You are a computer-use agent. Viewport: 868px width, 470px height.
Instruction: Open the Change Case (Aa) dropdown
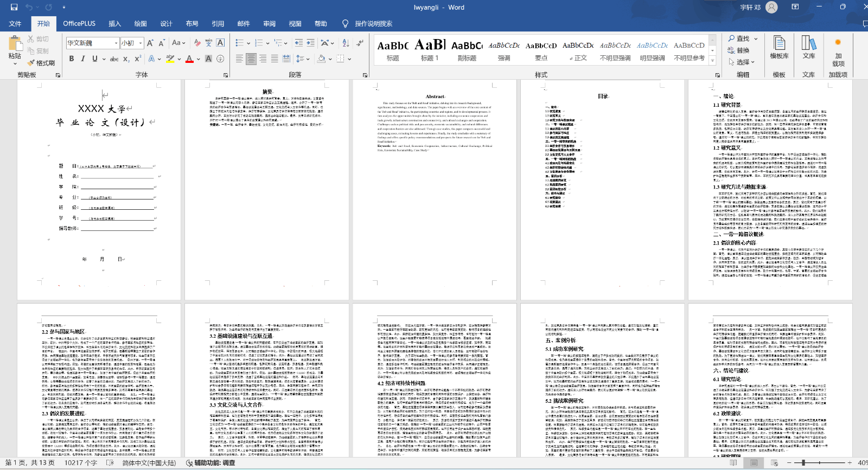click(178, 43)
